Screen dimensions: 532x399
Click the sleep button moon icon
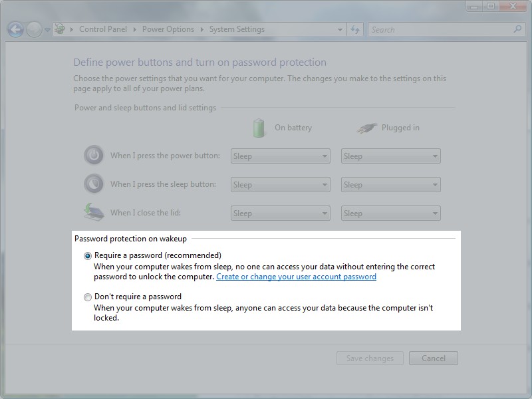[94, 184]
